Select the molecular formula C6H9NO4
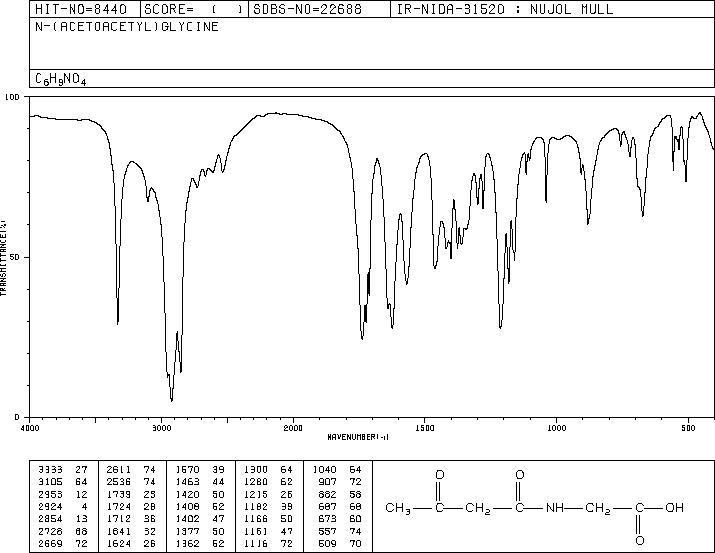715x553 pixels. click(x=61, y=79)
